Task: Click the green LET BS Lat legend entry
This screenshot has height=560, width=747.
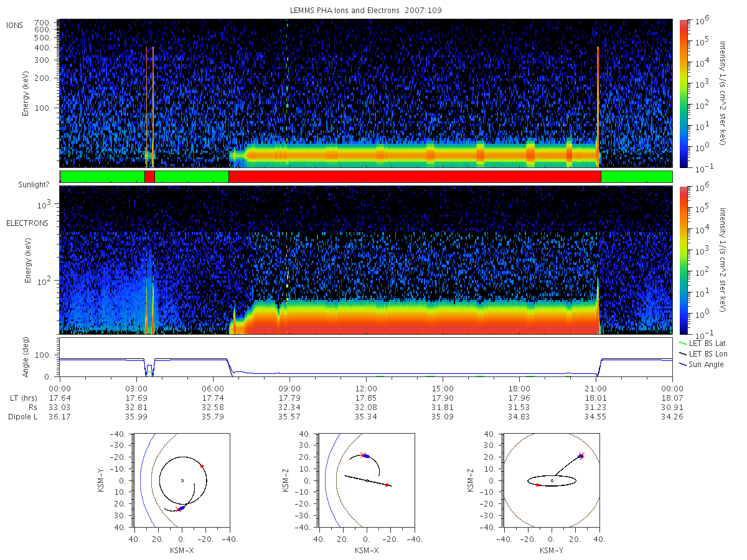Action: (702, 343)
